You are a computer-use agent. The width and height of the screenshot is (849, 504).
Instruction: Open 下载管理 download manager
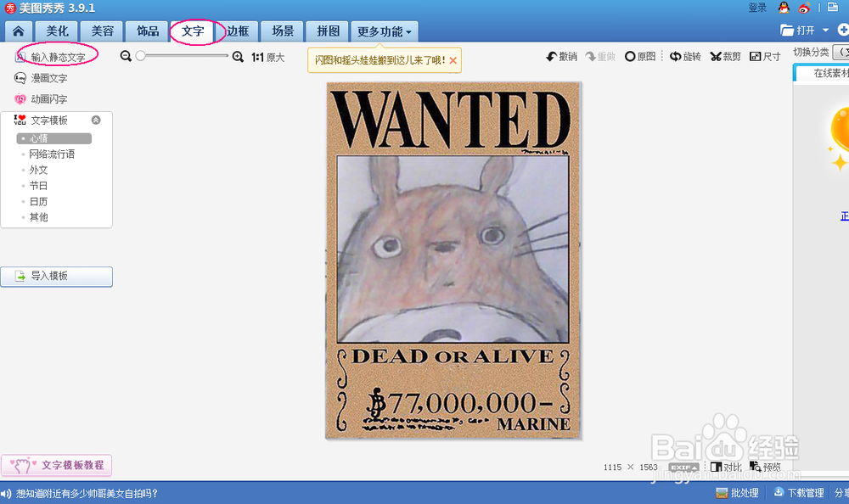[799, 493]
